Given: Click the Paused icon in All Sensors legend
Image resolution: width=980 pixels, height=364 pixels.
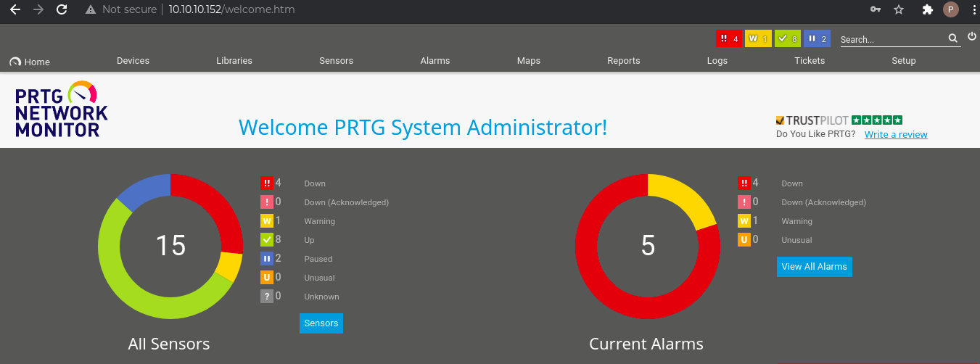Looking at the screenshot, I should click(x=266, y=259).
